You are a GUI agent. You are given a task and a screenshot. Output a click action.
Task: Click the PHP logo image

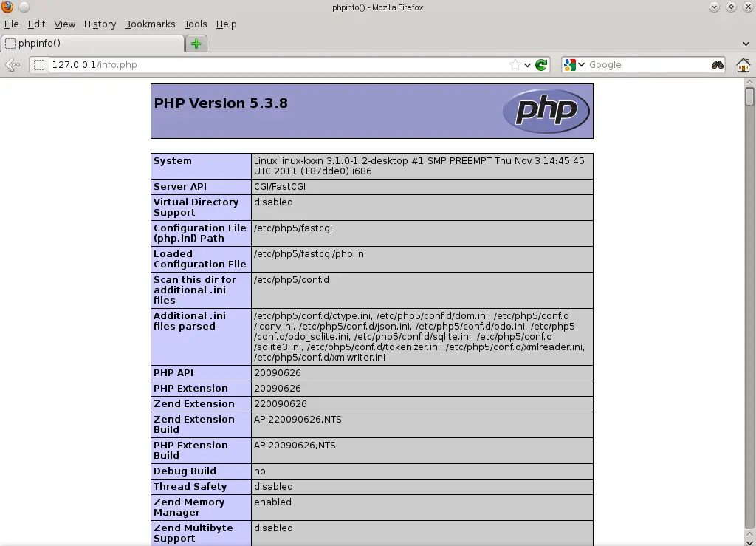(x=546, y=111)
